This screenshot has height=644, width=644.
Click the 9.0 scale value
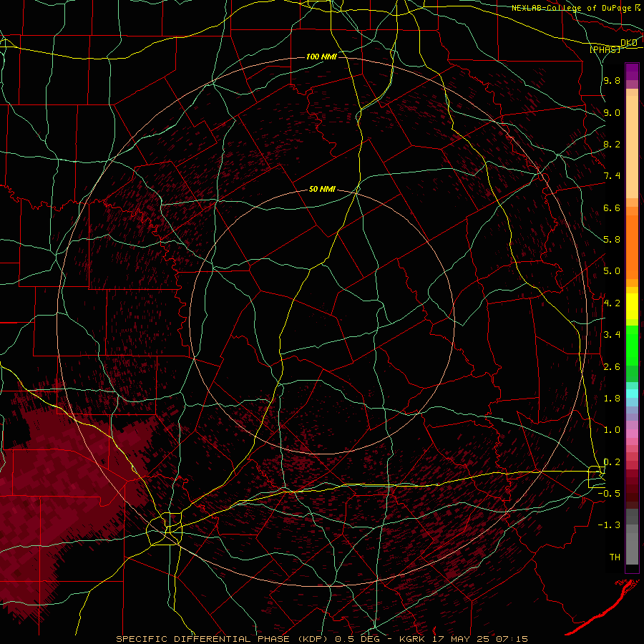[x=612, y=112]
